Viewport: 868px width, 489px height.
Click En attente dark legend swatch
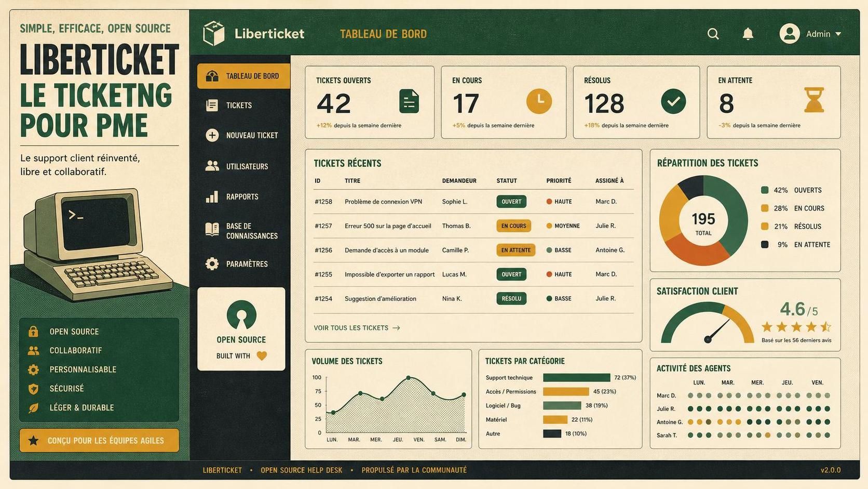[x=765, y=245]
